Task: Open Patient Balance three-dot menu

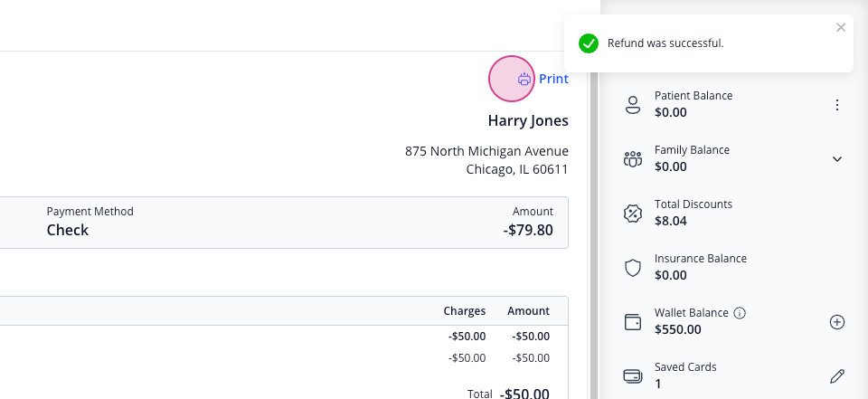Action: point(837,105)
